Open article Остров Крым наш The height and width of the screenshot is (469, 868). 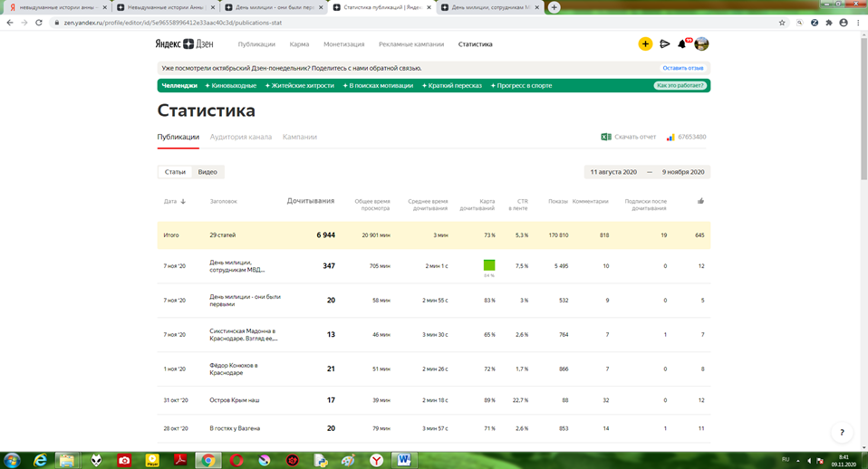234,400
